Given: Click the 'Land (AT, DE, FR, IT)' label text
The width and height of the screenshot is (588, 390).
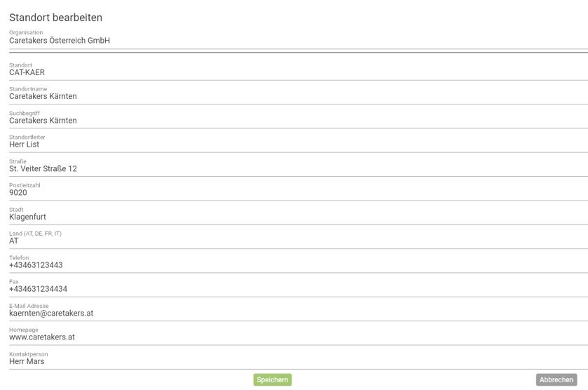Looking at the screenshot, I should pos(35,234).
